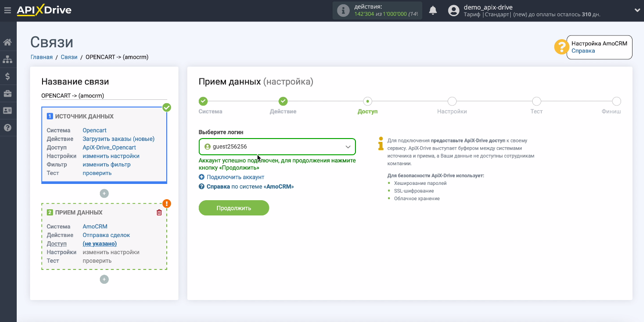
Task: Click the orange warning icon on receiver
Action: pos(166,204)
